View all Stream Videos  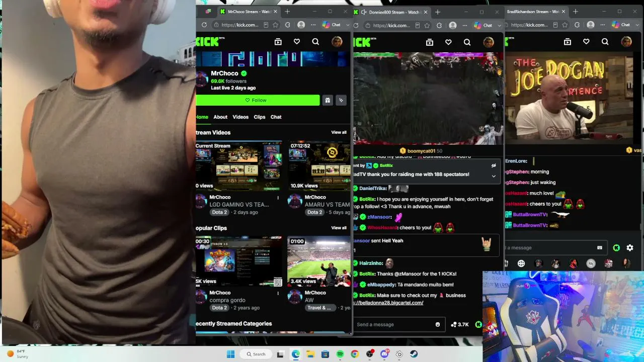(339, 132)
